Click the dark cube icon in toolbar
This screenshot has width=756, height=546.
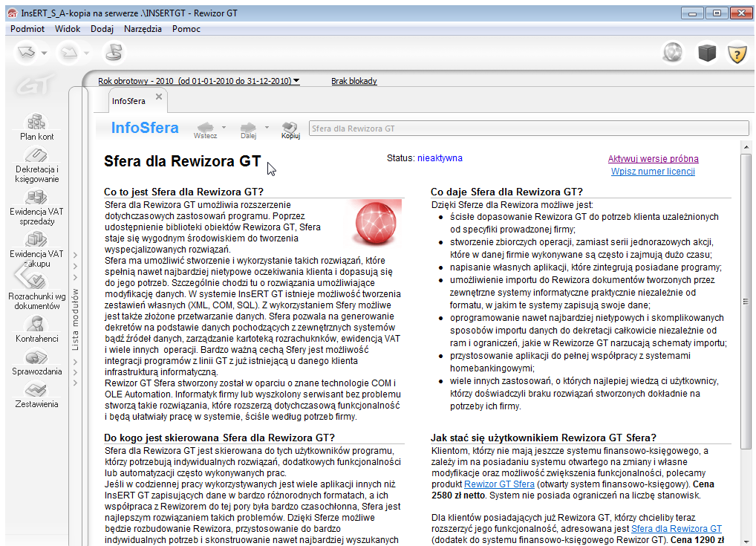[706, 53]
